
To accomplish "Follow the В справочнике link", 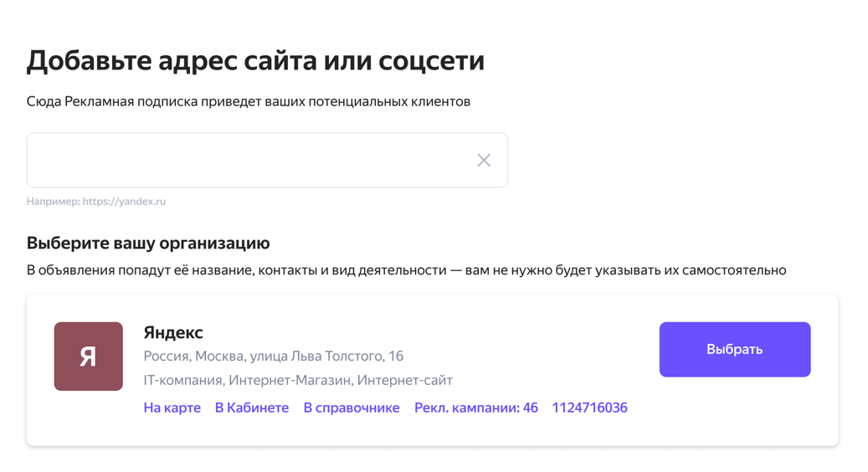I will [x=352, y=408].
